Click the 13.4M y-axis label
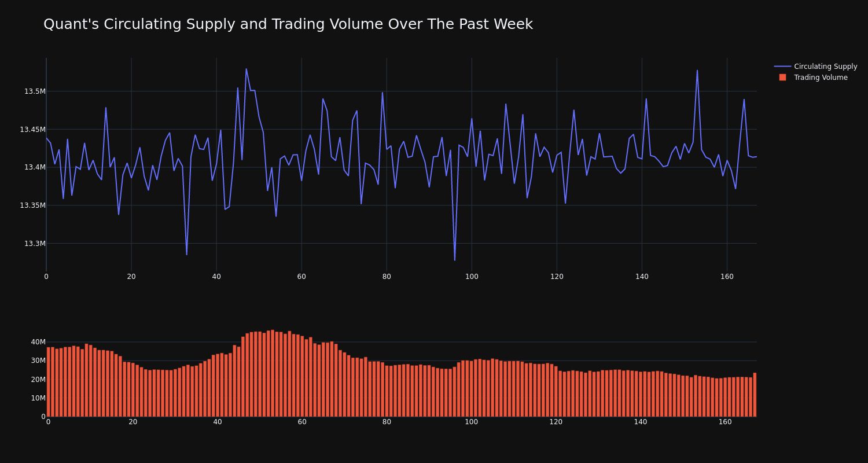 pos(35,167)
